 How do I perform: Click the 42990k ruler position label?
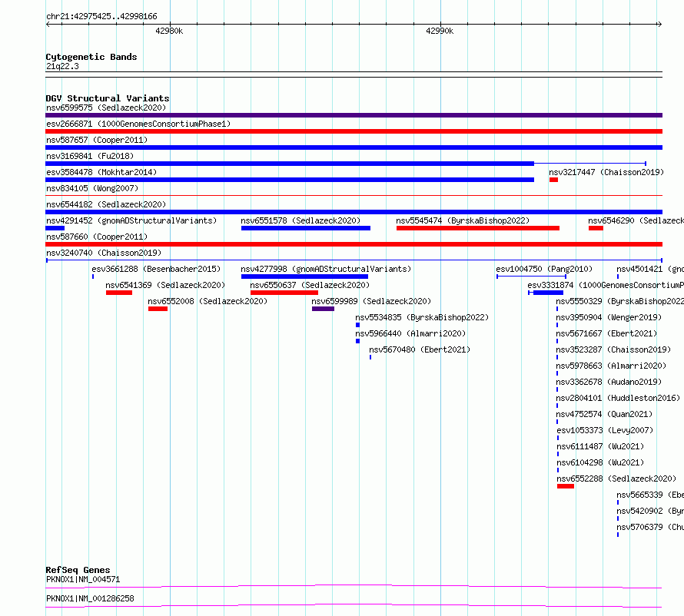(x=440, y=31)
